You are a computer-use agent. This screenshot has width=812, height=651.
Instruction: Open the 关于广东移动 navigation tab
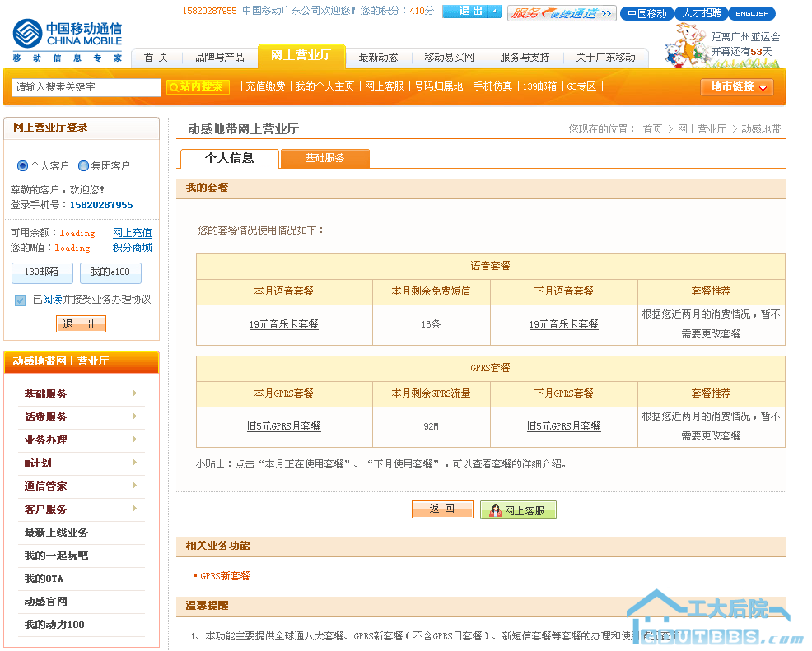click(x=605, y=58)
